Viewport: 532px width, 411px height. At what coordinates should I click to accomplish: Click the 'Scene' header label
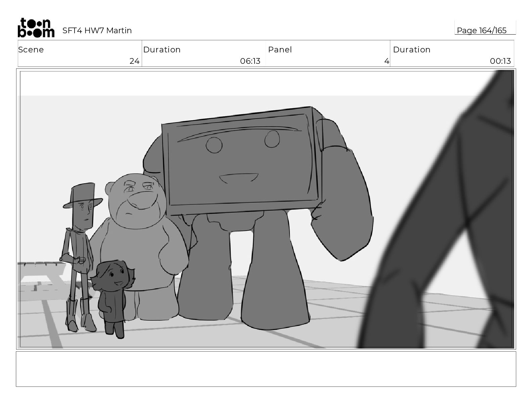click(31, 50)
